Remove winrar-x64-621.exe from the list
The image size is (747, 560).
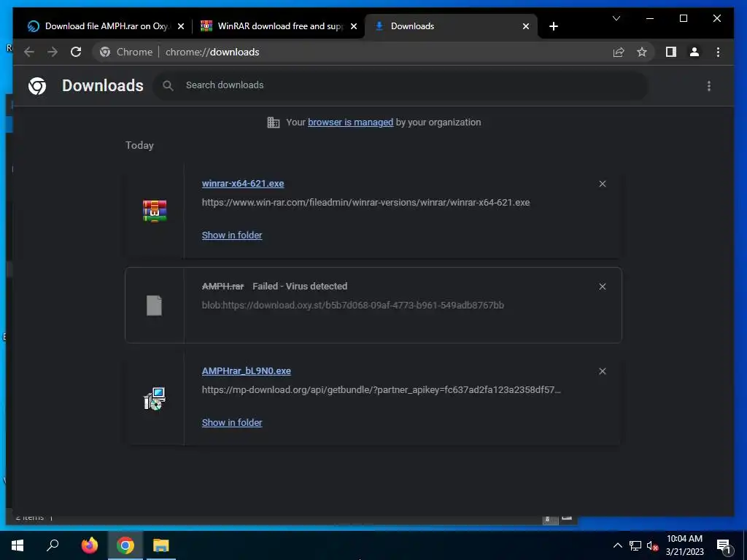click(x=602, y=184)
